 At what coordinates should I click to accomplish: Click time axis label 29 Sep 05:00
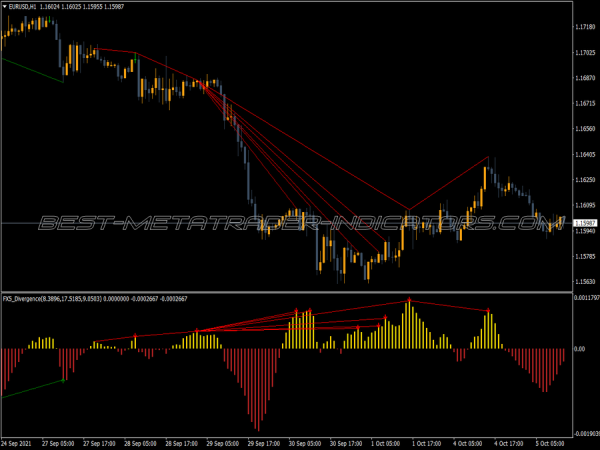click(x=223, y=444)
